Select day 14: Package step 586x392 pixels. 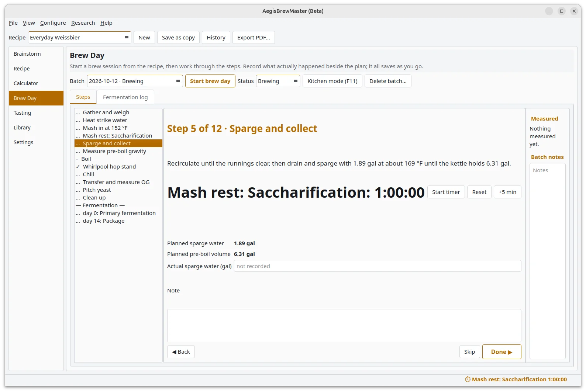pyautogui.click(x=118, y=221)
